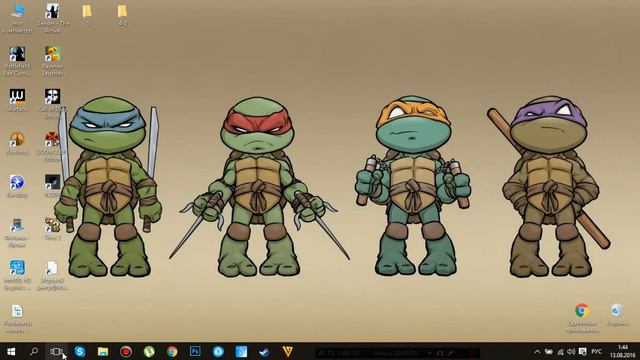
Task: Open the volume control tray icon
Action: pyautogui.click(x=571, y=352)
